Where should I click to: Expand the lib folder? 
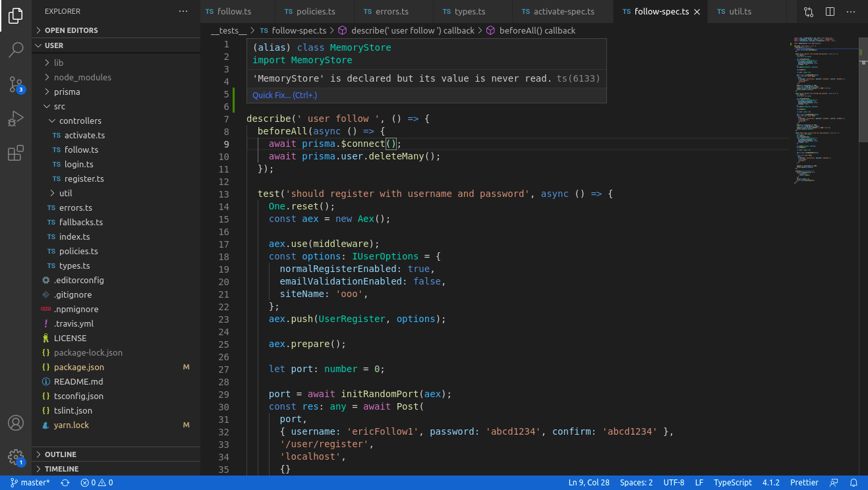116,63
